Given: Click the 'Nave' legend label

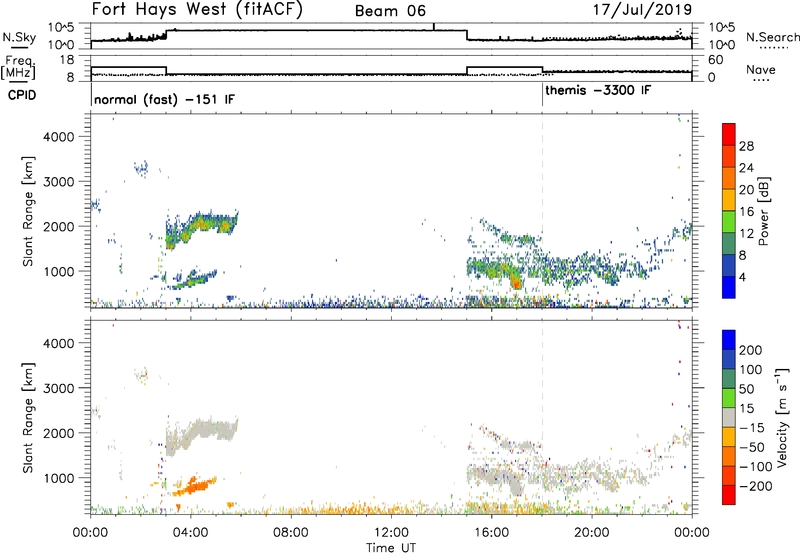Looking at the screenshot, I should 761,69.
